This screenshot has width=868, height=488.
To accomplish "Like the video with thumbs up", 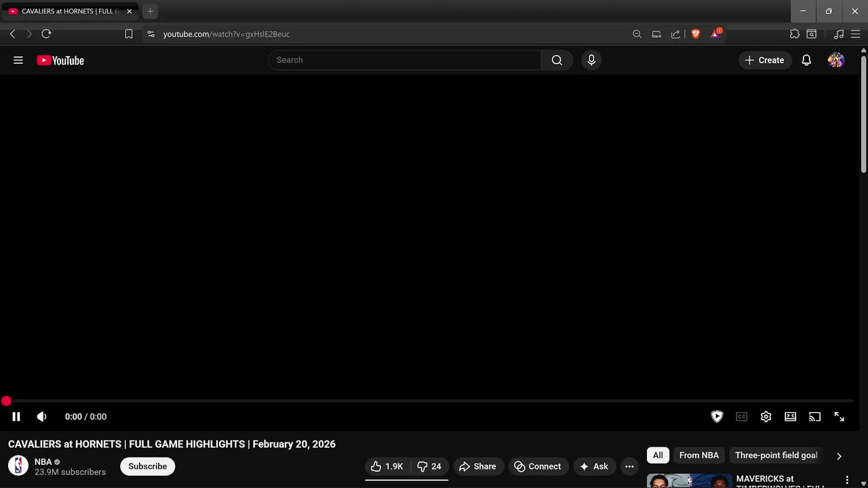I will click(x=387, y=466).
